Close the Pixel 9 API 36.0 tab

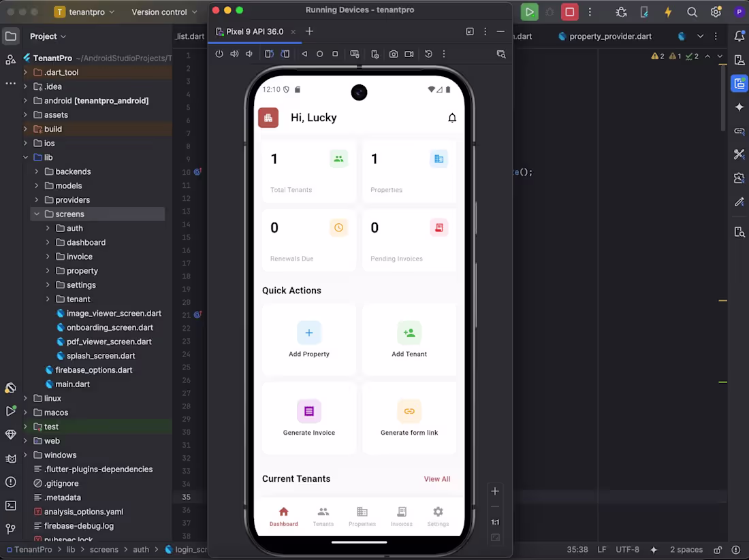[x=293, y=32]
